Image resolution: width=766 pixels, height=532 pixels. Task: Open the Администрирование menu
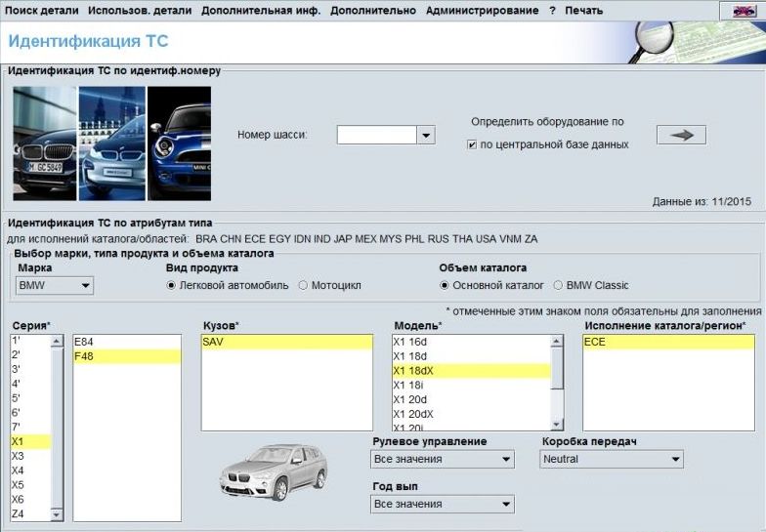[x=483, y=10]
